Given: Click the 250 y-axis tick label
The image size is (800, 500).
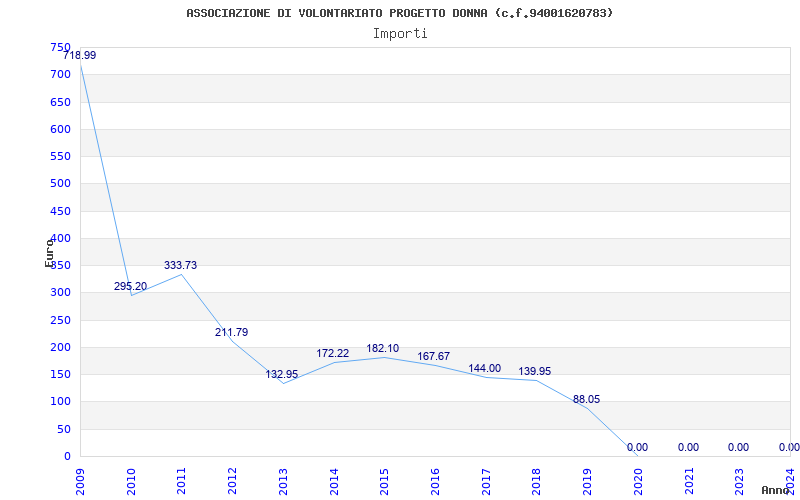Looking at the screenshot, I should 60,320.
